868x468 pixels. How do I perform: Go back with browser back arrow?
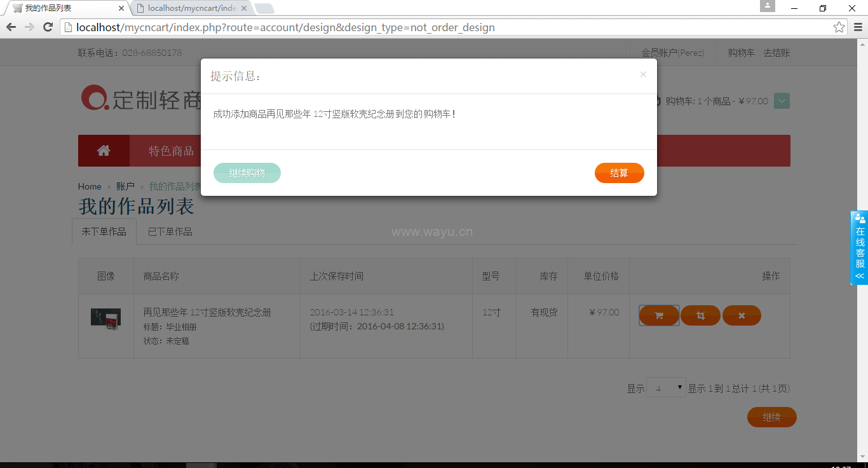coord(11,27)
